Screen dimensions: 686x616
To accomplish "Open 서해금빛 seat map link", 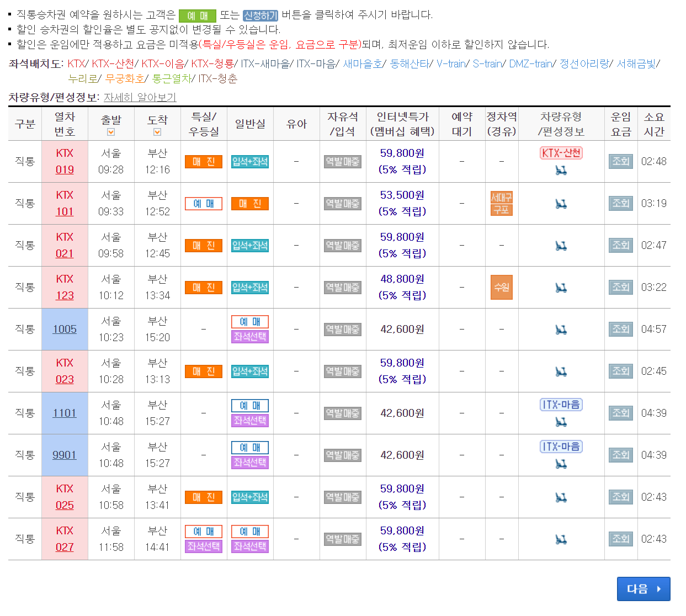I will (636, 63).
